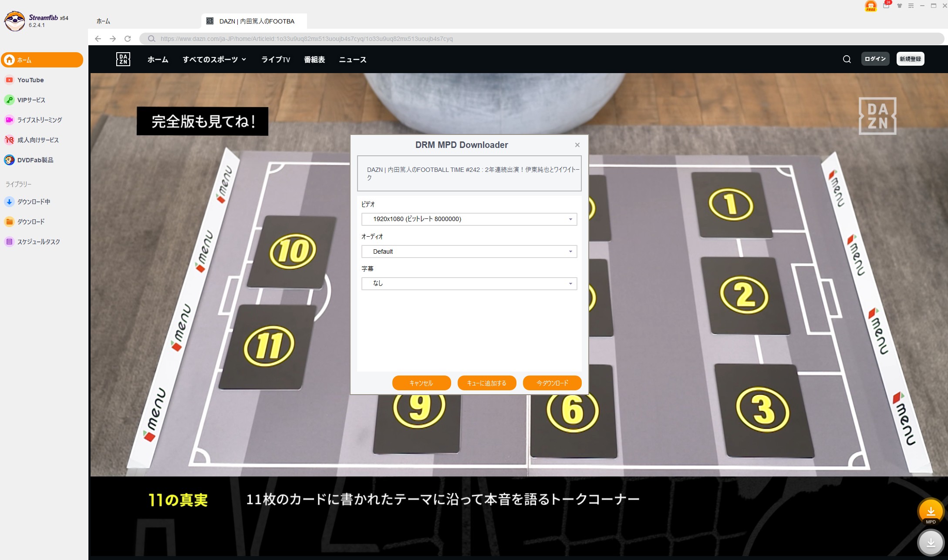This screenshot has width=948, height=560.
Task: Click 今ダウンロード button
Action: pyautogui.click(x=552, y=383)
